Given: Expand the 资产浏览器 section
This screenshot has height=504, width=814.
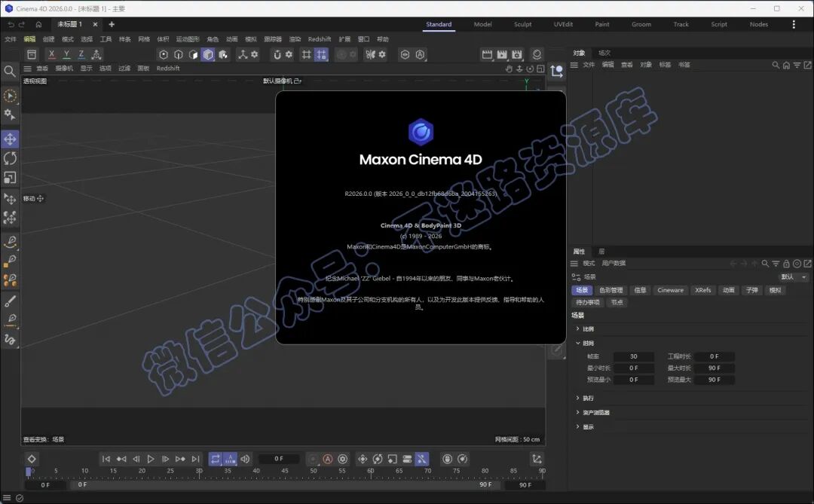Looking at the screenshot, I should (593, 413).
